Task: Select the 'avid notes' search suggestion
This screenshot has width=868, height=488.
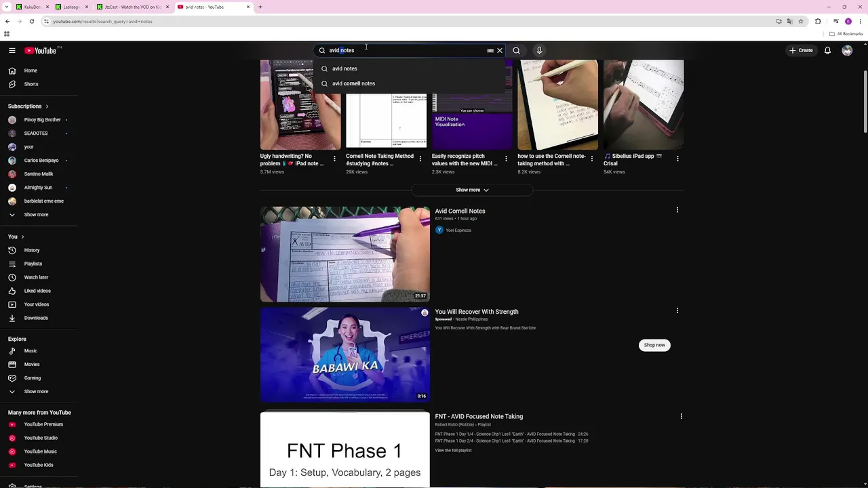Action: [410, 68]
